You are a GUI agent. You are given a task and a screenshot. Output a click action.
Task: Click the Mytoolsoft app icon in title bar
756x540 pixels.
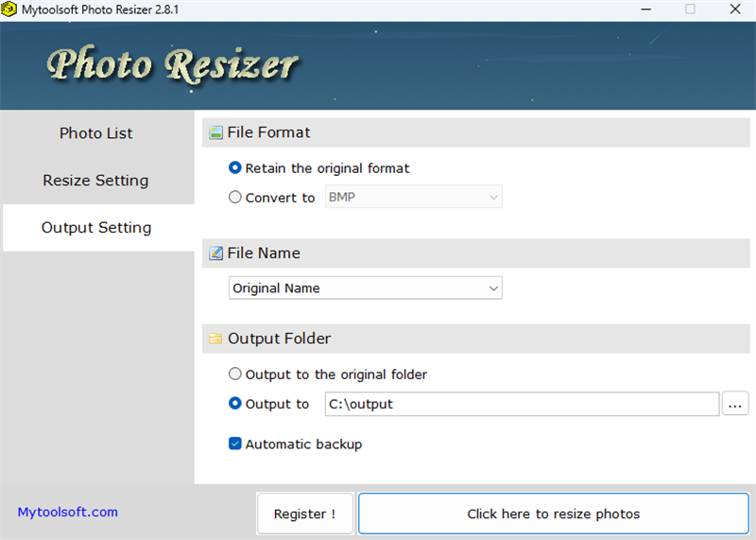coord(9,9)
